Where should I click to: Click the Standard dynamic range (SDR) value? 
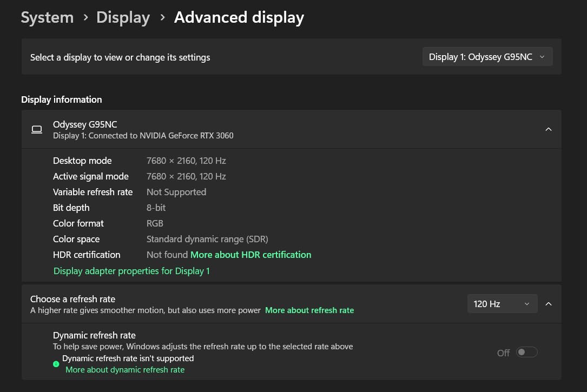pyautogui.click(x=207, y=239)
